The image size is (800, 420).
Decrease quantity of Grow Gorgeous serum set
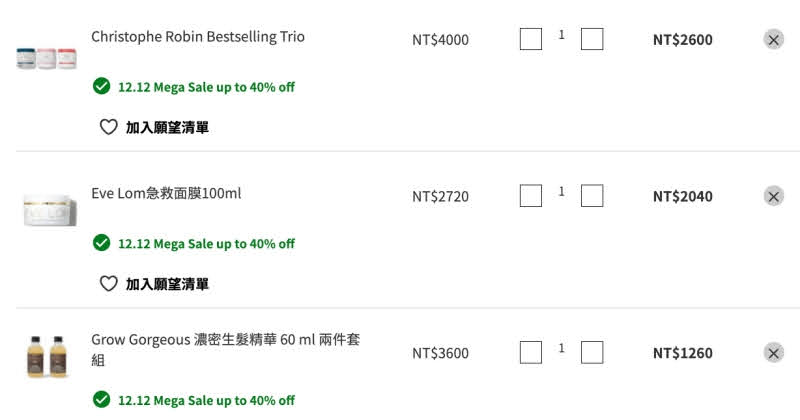pyautogui.click(x=531, y=352)
